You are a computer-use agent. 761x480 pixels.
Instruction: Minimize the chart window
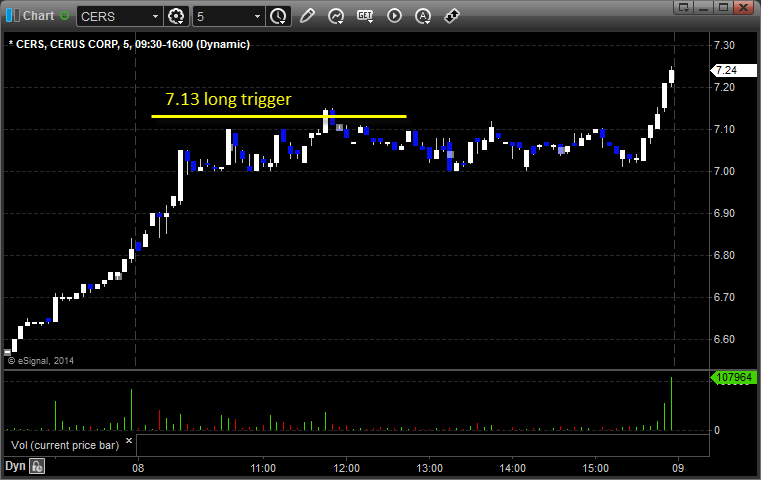(704, 7)
